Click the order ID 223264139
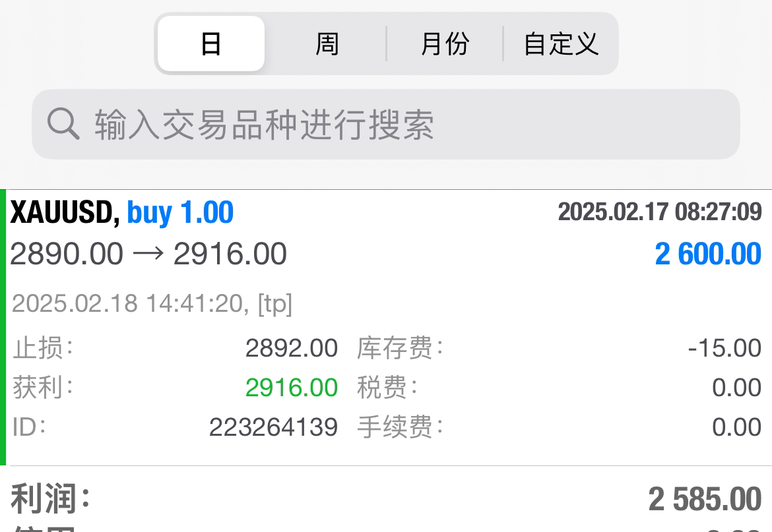The width and height of the screenshot is (772, 532). coord(273,427)
